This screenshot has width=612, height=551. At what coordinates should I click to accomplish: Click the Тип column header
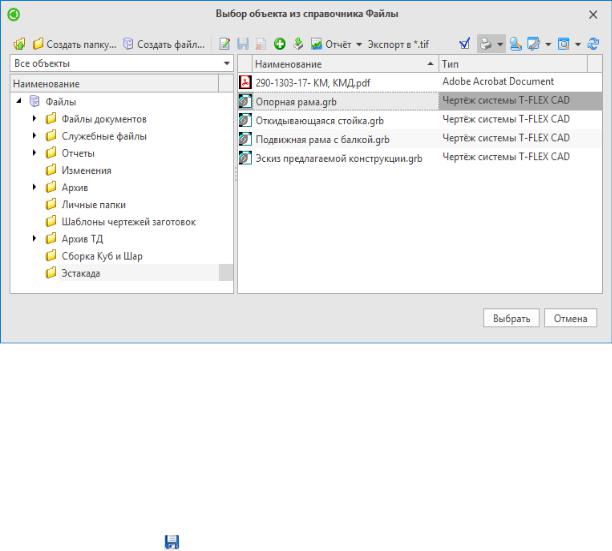click(x=513, y=64)
